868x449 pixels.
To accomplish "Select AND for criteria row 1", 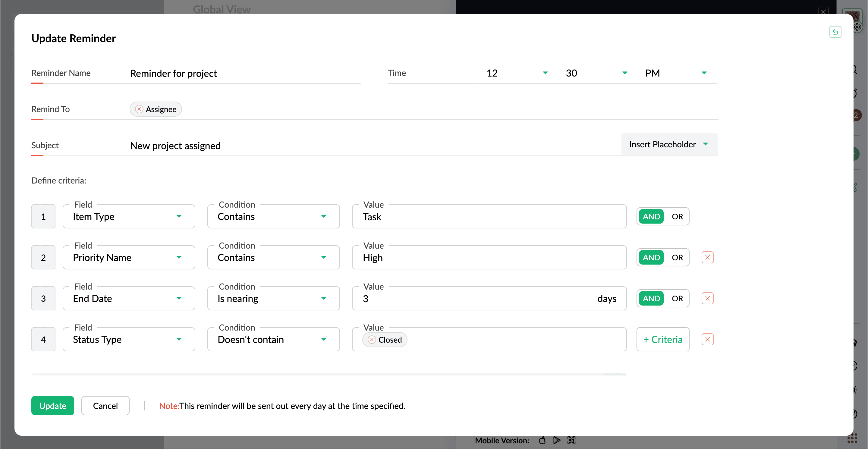I will (651, 217).
